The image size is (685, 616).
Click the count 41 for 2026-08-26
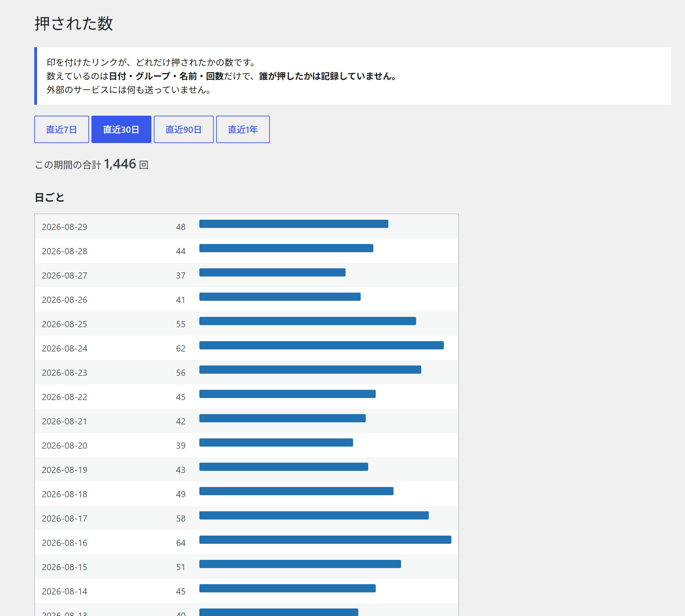(x=181, y=300)
